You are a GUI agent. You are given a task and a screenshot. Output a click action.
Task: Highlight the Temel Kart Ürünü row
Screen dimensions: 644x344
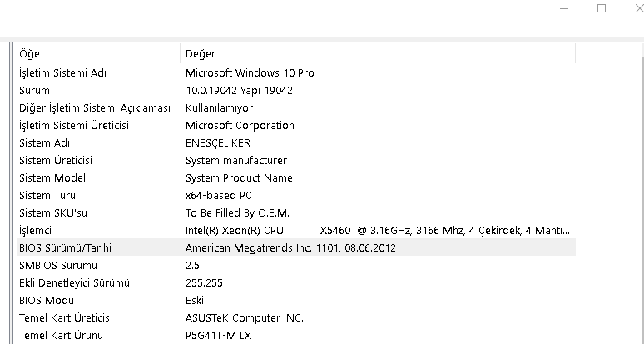60,335
